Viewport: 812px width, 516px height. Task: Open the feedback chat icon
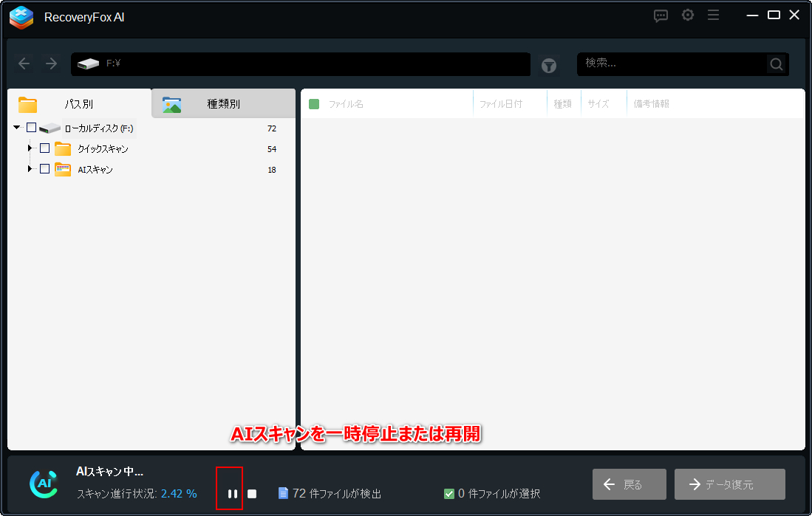[661, 16]
